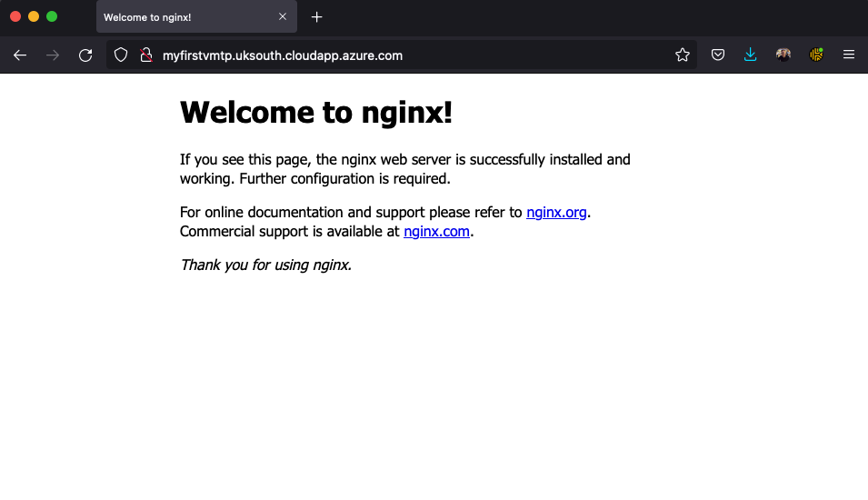Image resolution: width=868 pixels, height=500 pixels.
Task: Open the Firefox application menu
Action: (849, 55)
